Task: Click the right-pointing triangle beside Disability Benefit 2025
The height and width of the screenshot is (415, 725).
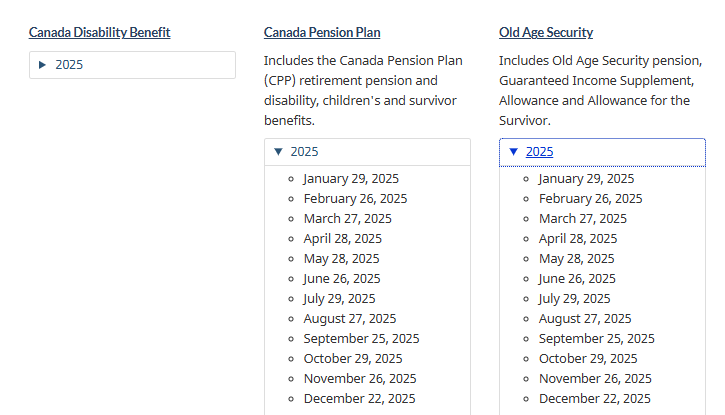Action: (42, 65)
